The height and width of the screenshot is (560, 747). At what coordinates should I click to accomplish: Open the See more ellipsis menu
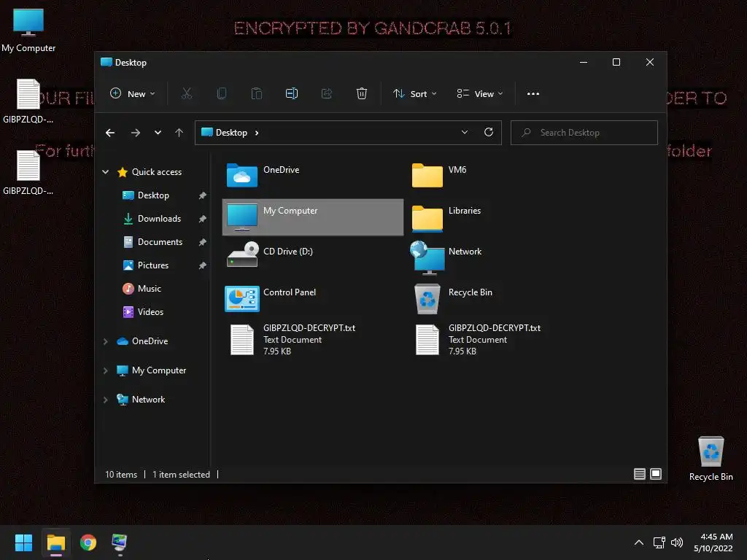[x=533, y=94]
